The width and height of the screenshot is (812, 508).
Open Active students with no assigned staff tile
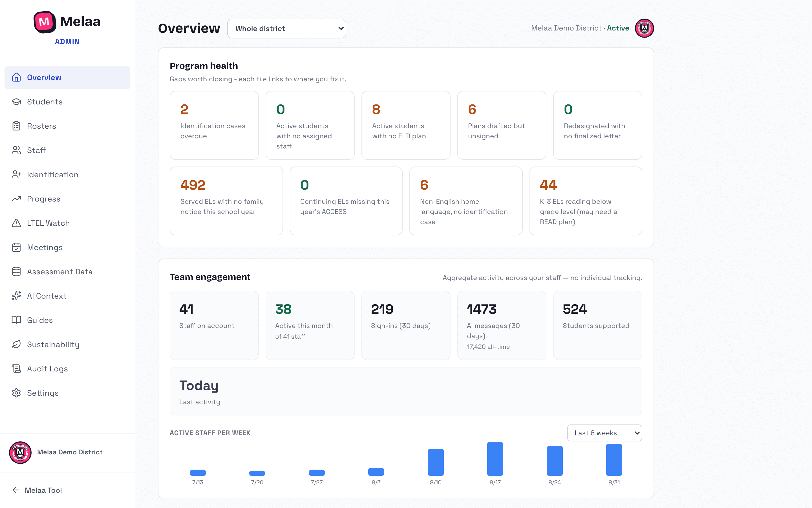(310, 125)
